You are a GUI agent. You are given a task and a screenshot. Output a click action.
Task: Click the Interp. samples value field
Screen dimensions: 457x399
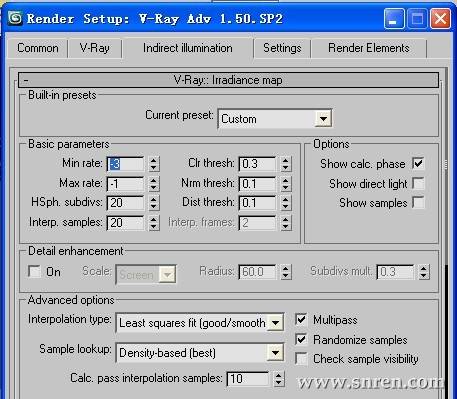pos(125,223)
